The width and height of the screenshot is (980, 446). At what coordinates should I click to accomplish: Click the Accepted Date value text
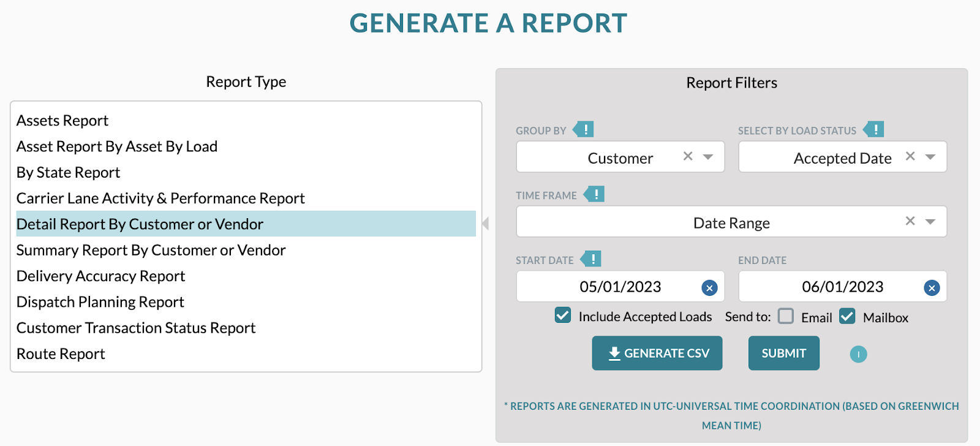click(843, 158)
